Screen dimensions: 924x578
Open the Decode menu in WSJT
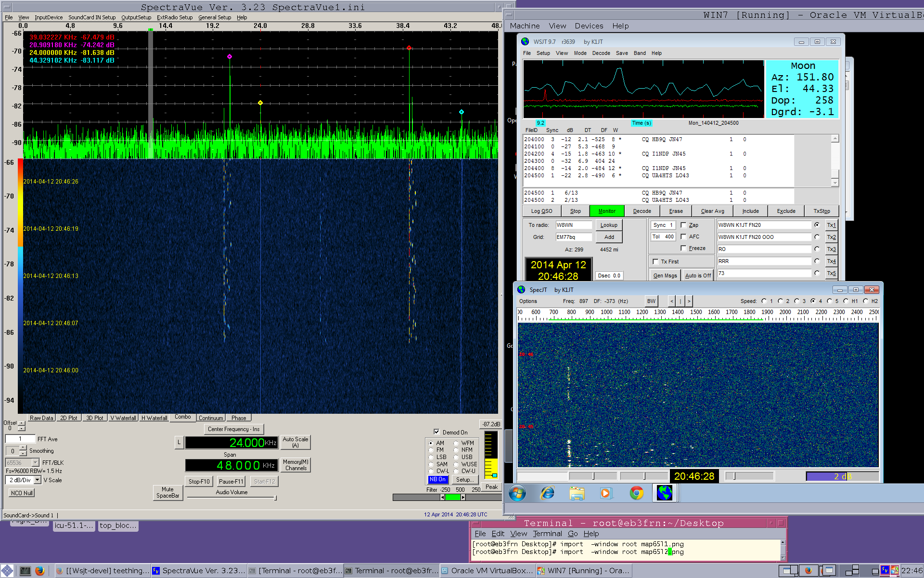click(x=601, y=53)
